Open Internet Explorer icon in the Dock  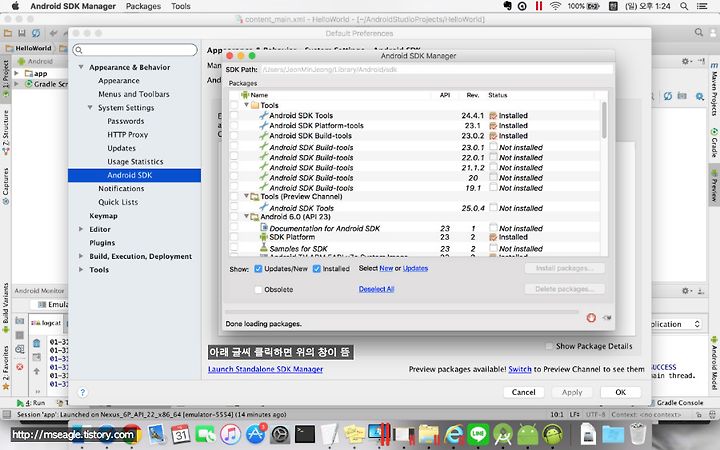tap(454, 434)
